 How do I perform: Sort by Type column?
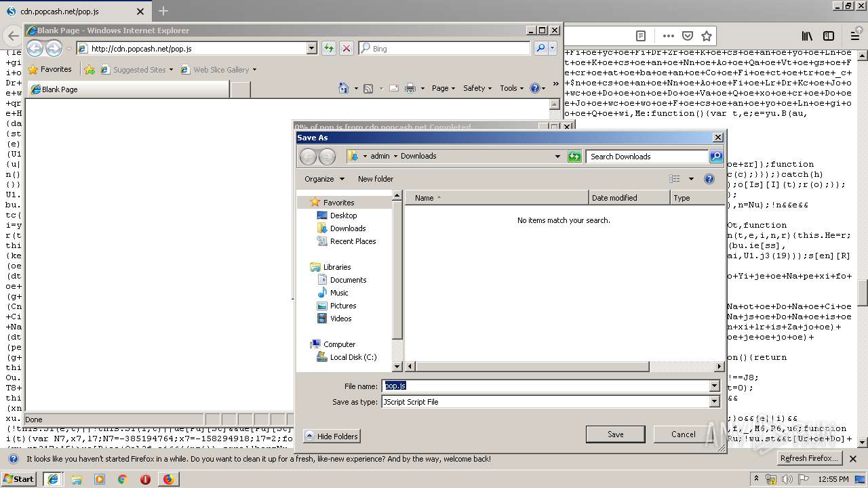click(697, 198)
